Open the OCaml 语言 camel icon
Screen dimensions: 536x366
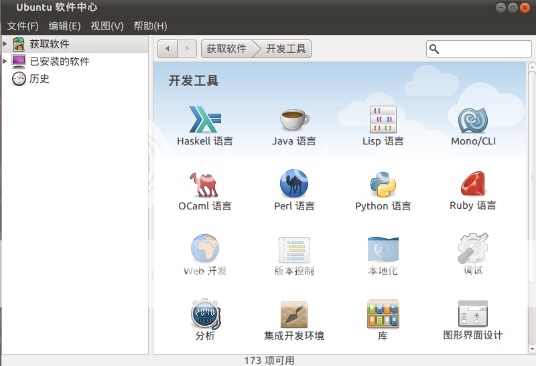click(x=204, y=185)
